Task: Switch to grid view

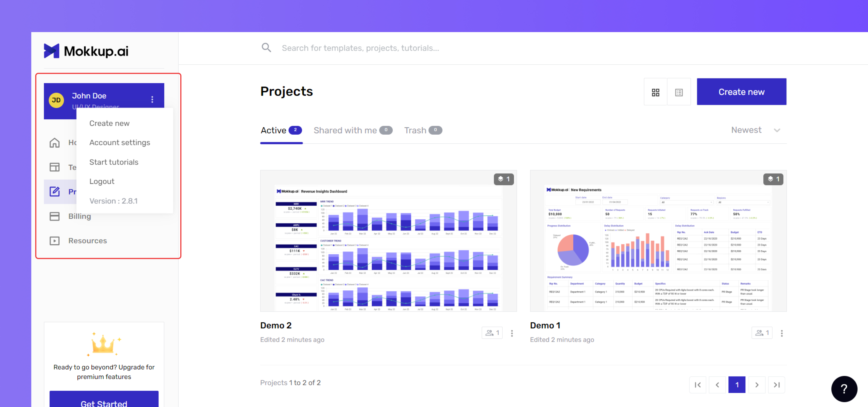Action: pyautogui.click(x=655, y=92)
